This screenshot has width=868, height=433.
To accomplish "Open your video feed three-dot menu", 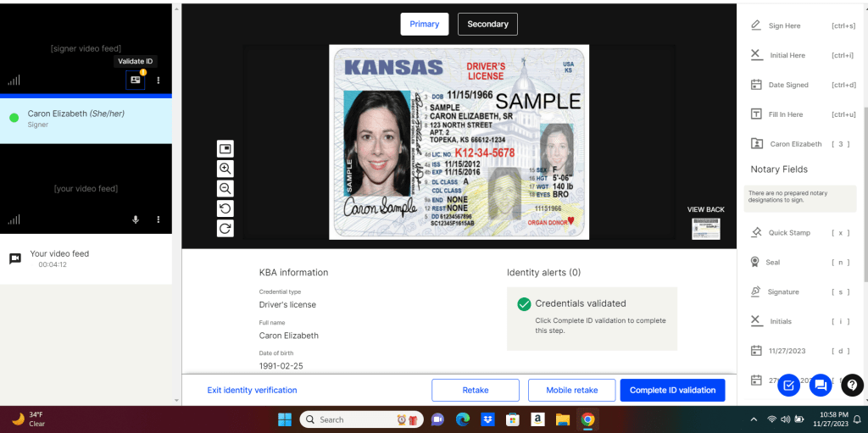I will point(159,220).
